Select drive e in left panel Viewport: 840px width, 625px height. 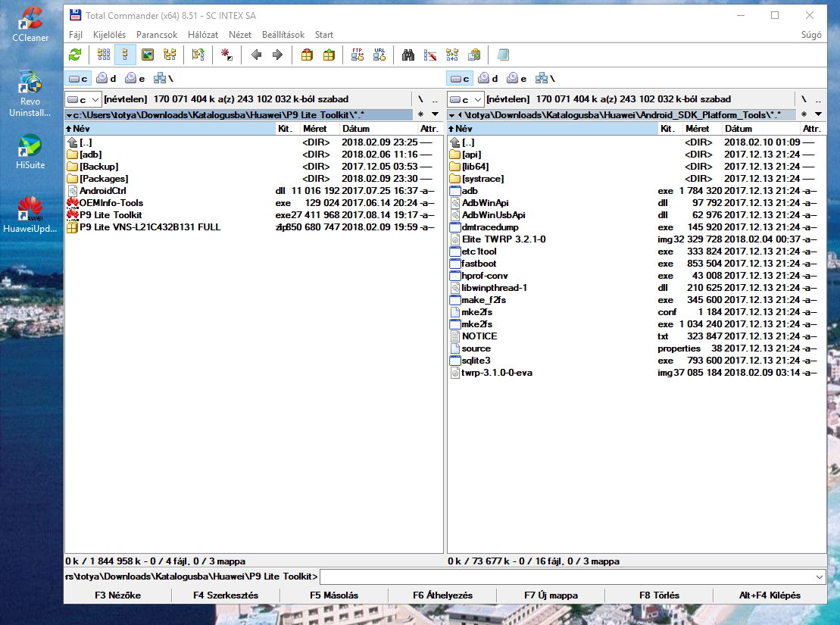(135, 79)
